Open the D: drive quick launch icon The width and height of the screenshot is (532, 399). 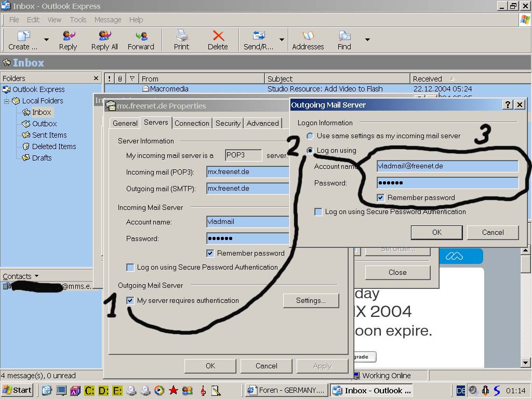[103, 391]
